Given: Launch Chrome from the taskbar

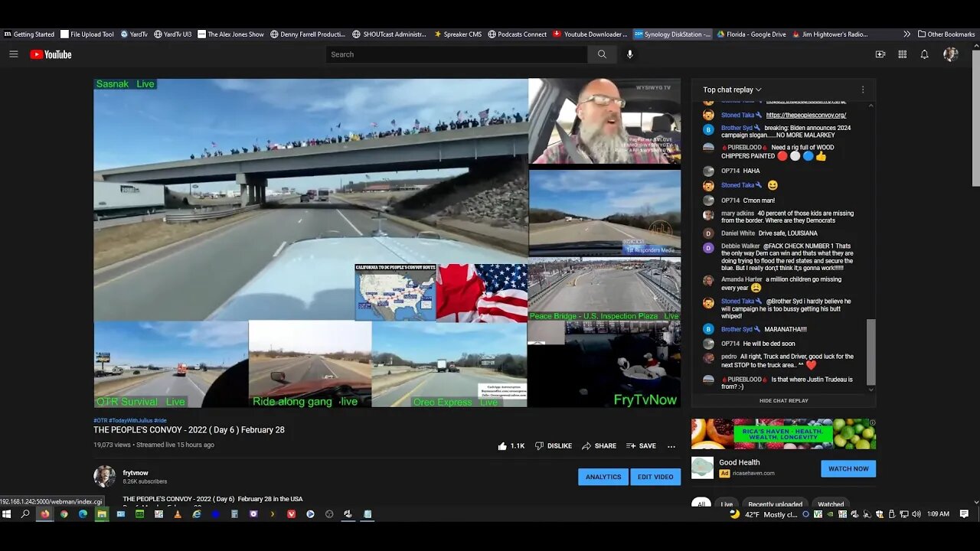Looking at the screenshot, I should (64, 514).
